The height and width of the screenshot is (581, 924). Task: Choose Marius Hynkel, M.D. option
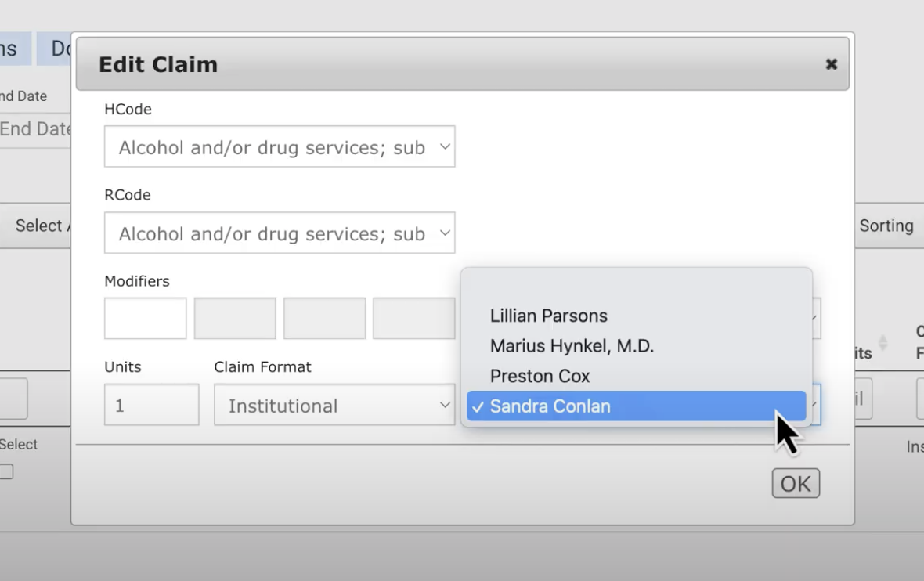[572, 346]
